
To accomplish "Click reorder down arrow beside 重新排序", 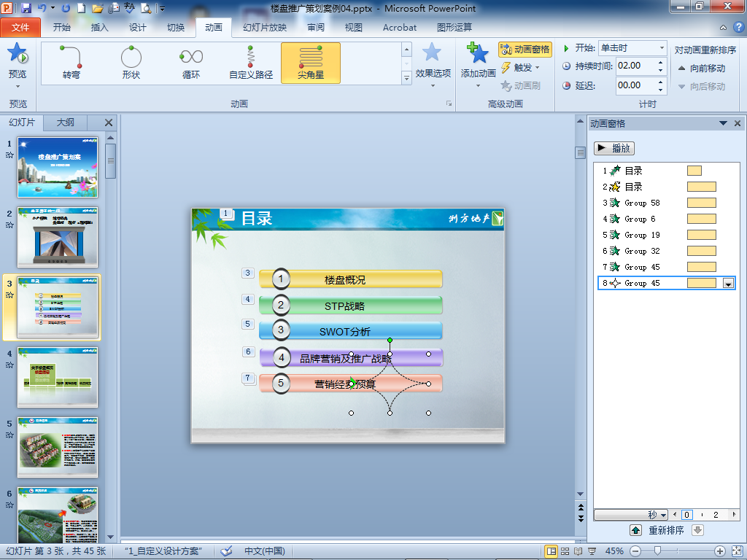I will 697,530.
